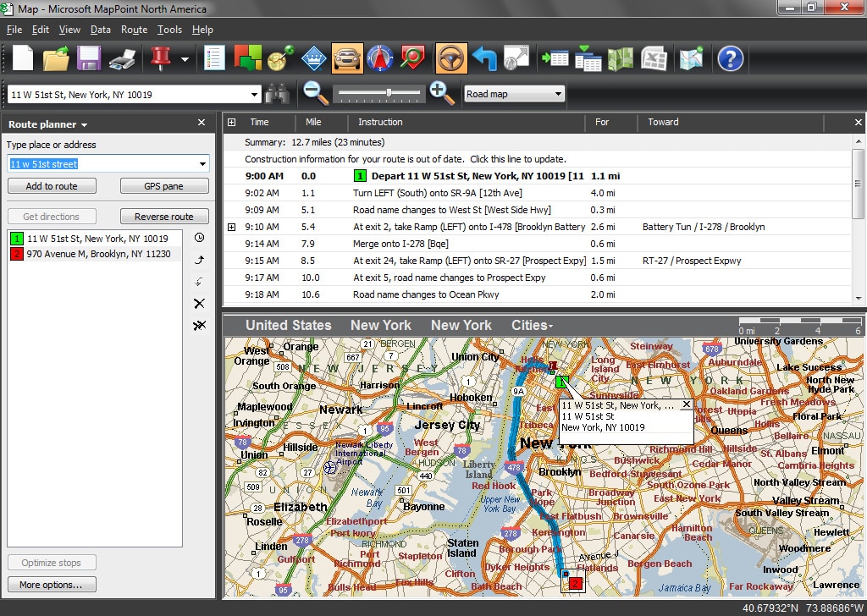Click the New map blank page icon
This screenshot has height=616, width=867.
pos(23,58)
